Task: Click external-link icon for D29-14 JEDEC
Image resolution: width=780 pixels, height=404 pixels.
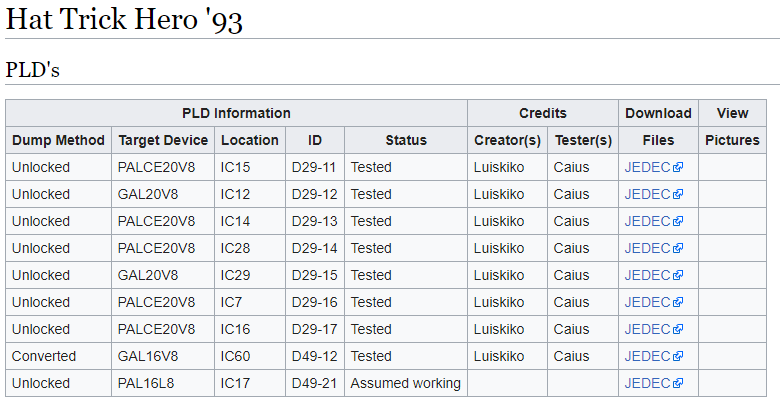Action: pos(678,248)
